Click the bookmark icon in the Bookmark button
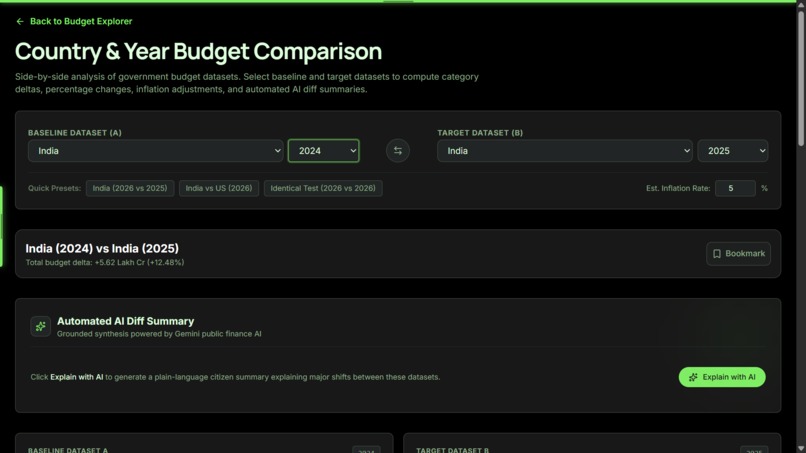Viewport: 806px width, 453px height. [717, 253]
